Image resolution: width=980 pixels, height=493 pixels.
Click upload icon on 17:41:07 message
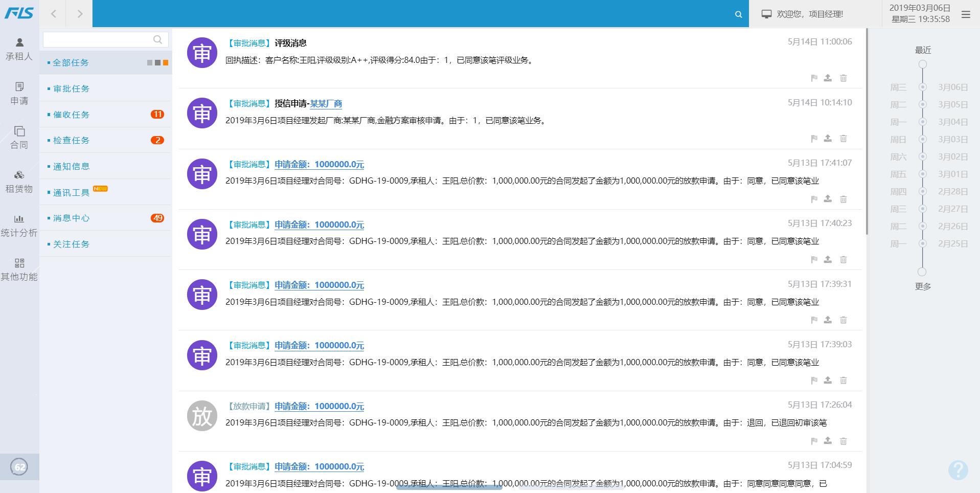(x=828, y=199)
